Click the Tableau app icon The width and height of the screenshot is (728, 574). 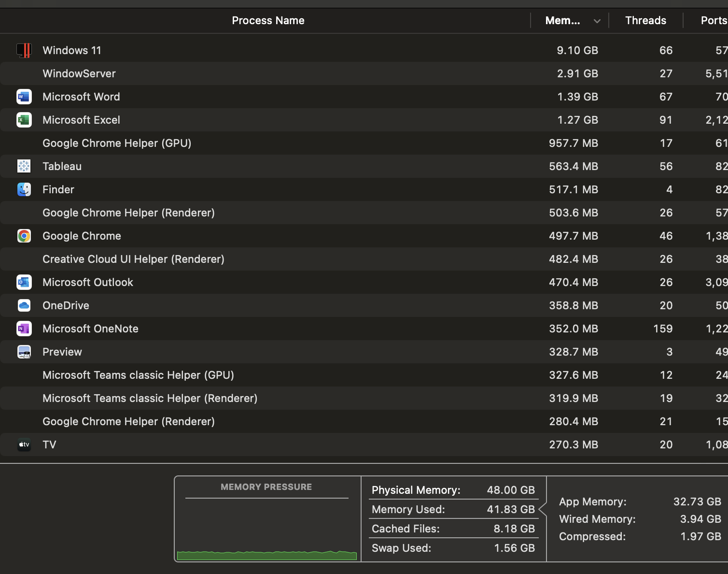pos(24,166)
